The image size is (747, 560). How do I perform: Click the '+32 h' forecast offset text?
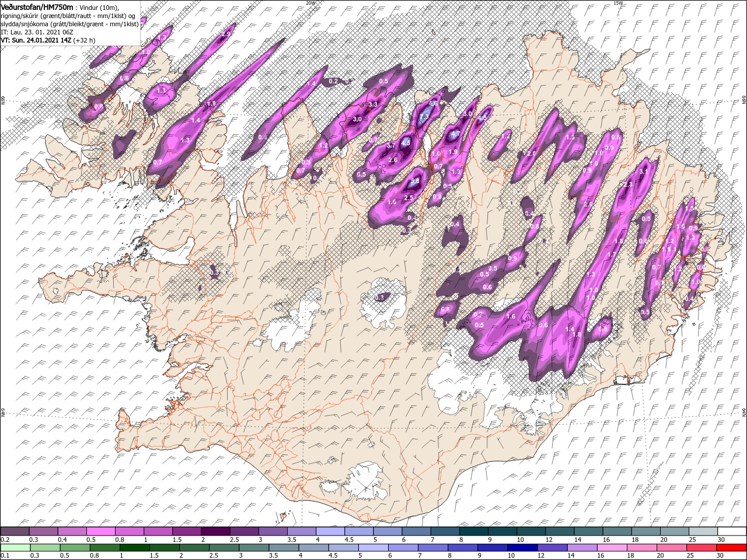84,40
